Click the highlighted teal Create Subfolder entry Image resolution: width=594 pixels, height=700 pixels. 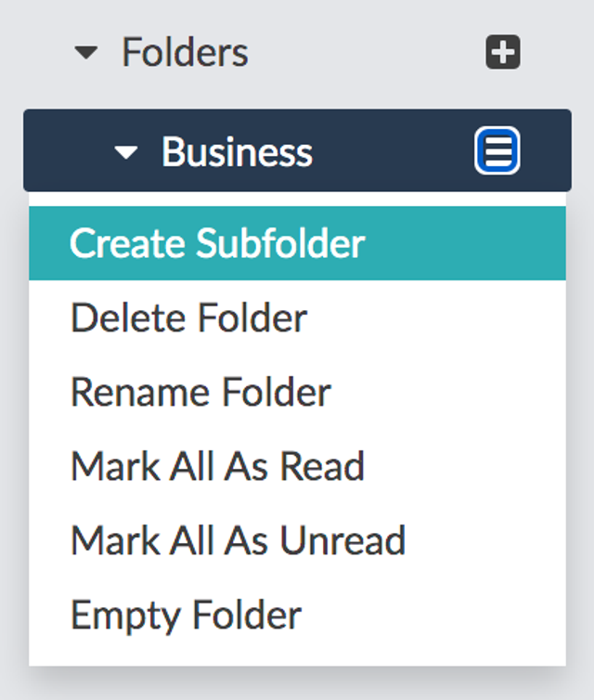click(x=297, y=243)
